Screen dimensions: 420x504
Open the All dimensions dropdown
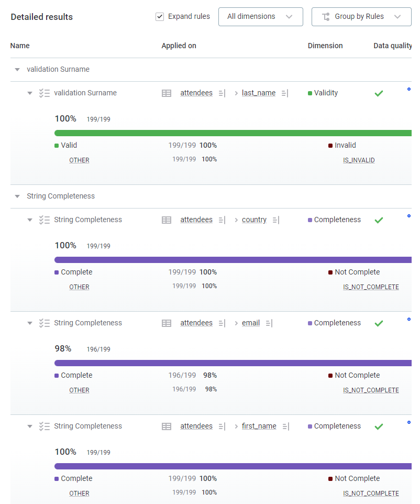click(x=260, y=17)
